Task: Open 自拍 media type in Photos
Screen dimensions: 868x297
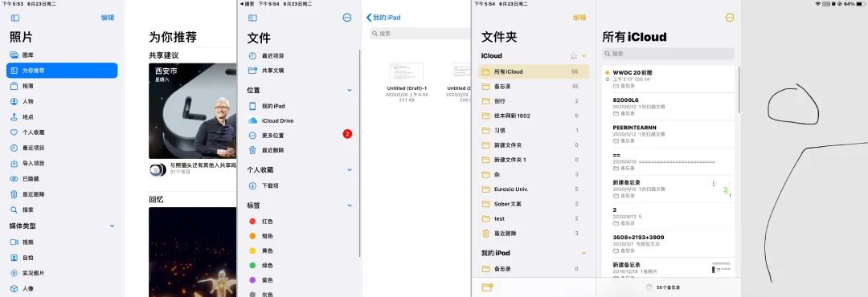Action: [x=62, y=258]
